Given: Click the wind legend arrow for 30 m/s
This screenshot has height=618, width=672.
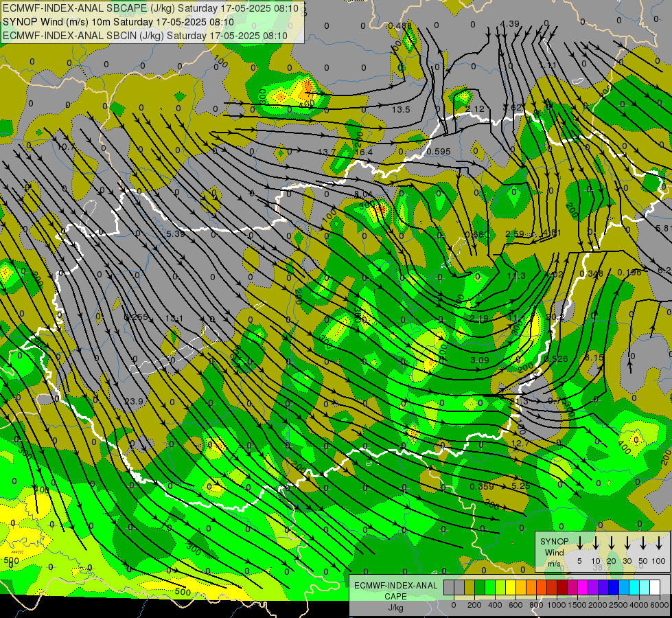Looking at the screenshot, I should 627,543.
